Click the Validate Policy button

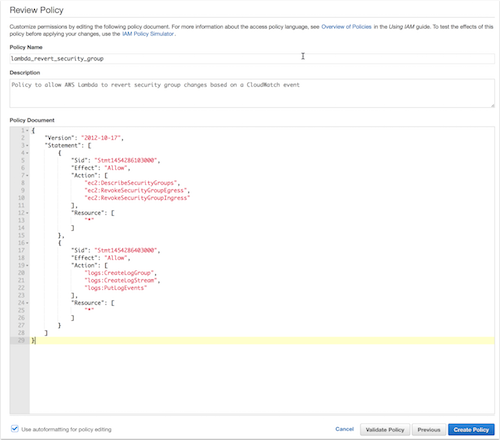point(385,430)
